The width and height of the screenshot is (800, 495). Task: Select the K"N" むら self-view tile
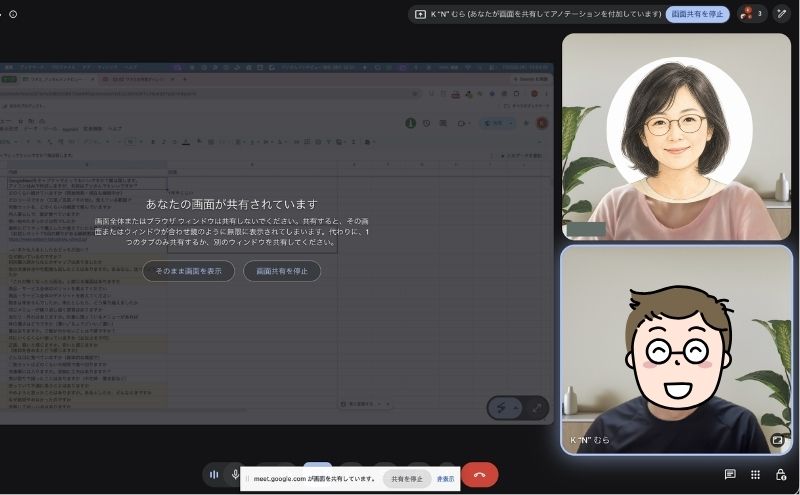coord(676,350)
